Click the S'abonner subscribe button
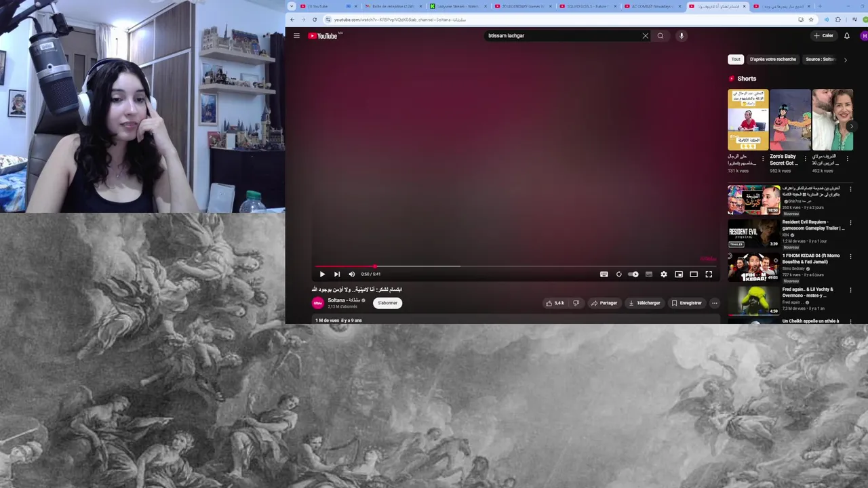The height and width of the screenshot is (488, 868). pos(387,303)
